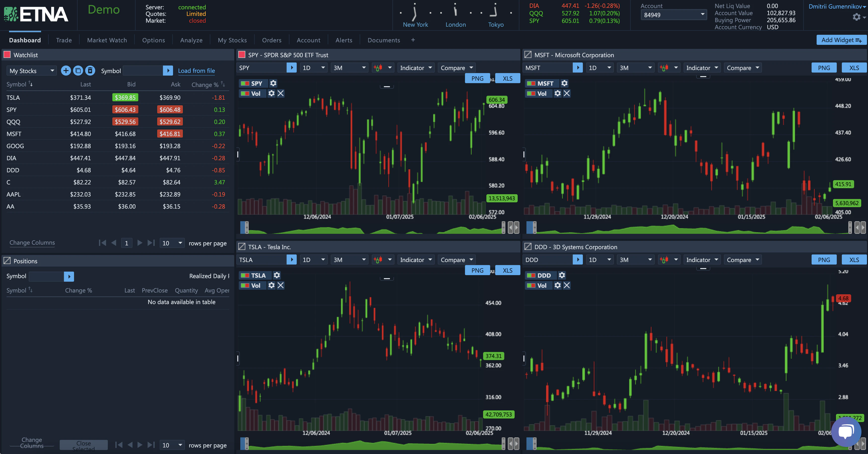The height and width of the screenshot is (454, 868).
Task: Open settings gear for SPY series
Action: [273, 83]
